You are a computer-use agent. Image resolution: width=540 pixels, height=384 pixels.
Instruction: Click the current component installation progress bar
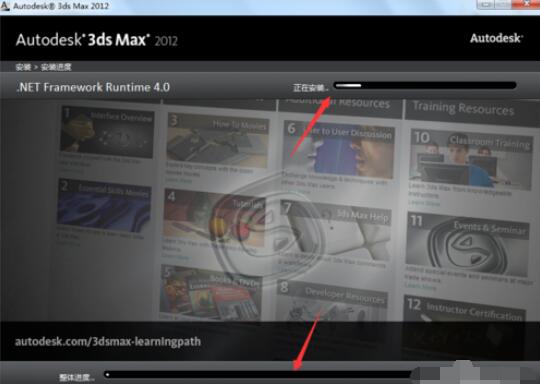click(x=425, y=85)
